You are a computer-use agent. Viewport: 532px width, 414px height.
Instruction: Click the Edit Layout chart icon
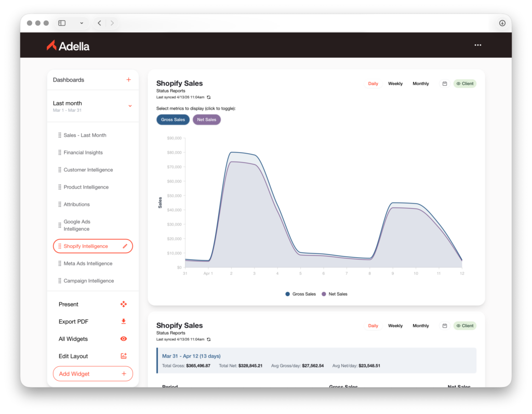tap(124, 356)
